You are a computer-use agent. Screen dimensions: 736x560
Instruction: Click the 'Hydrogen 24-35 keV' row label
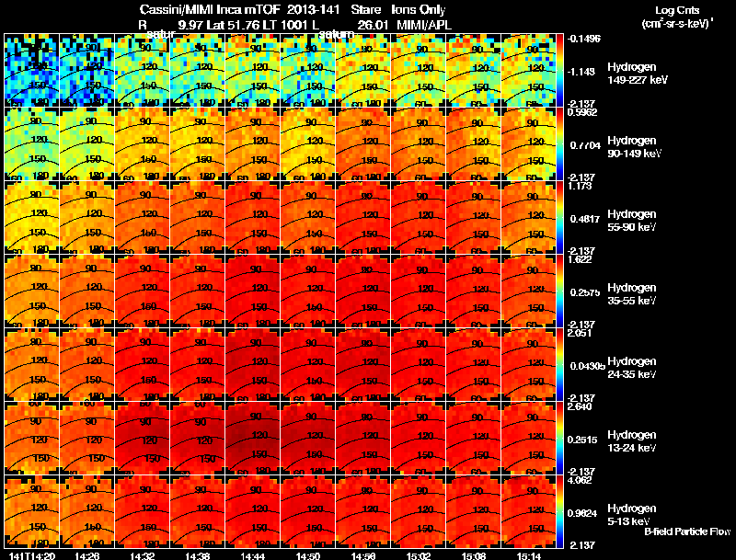pyautogui.click(x=632, y=368)
